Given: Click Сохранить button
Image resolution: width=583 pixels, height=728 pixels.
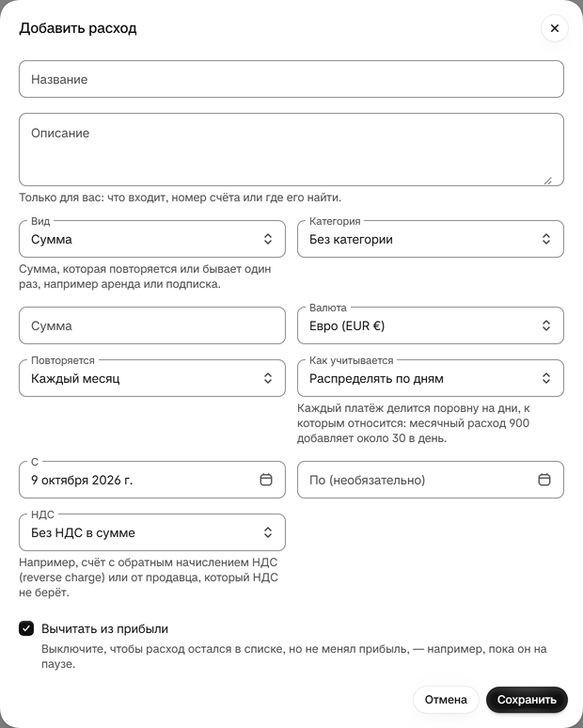Looking at the screenshot, I should point(527,700).
